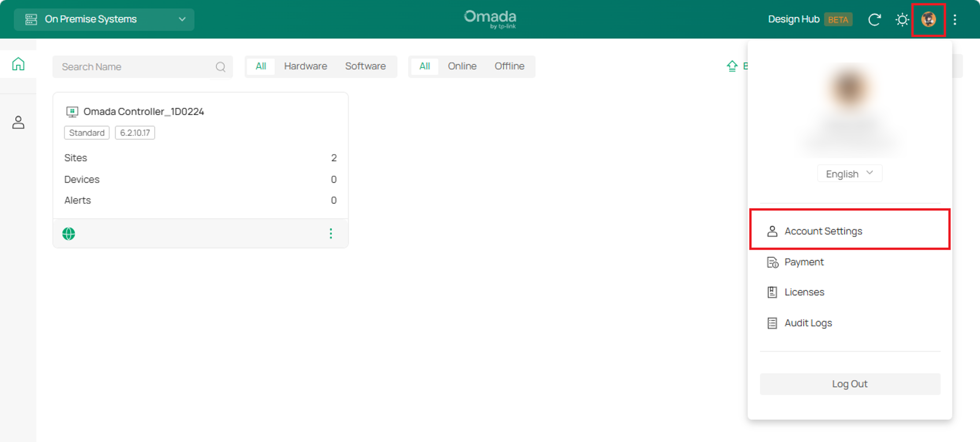The image size is (980, 442).
Task: Open the account sidebar person icon
Action: click(x=18, y=122)
